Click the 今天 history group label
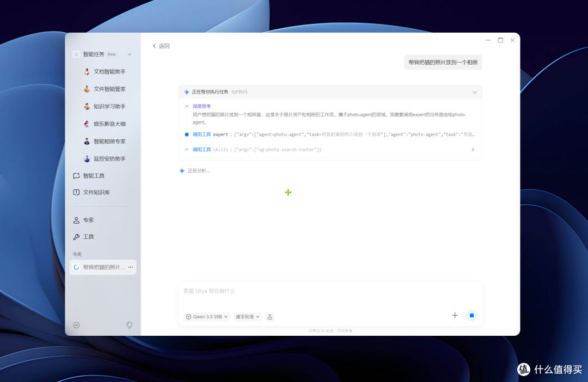The image size is (588, 382). click(x=77, y=254)
